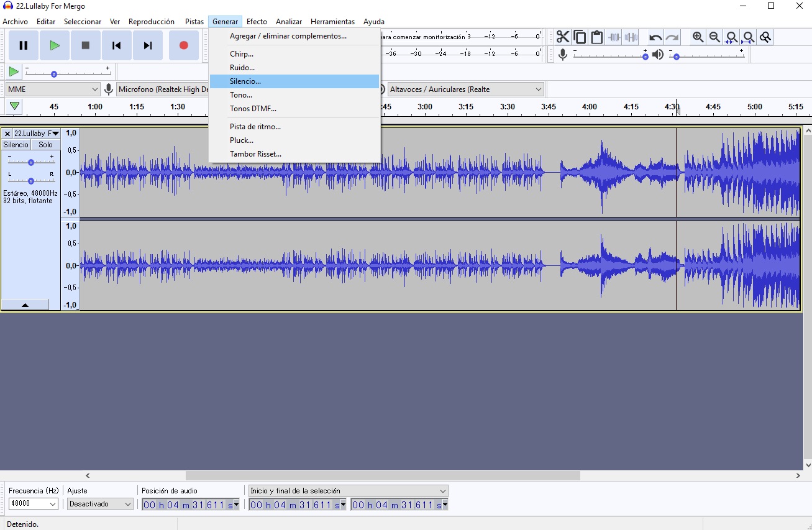
Task: Click the Zoom In magnifier
Action: tap(698, 37)
